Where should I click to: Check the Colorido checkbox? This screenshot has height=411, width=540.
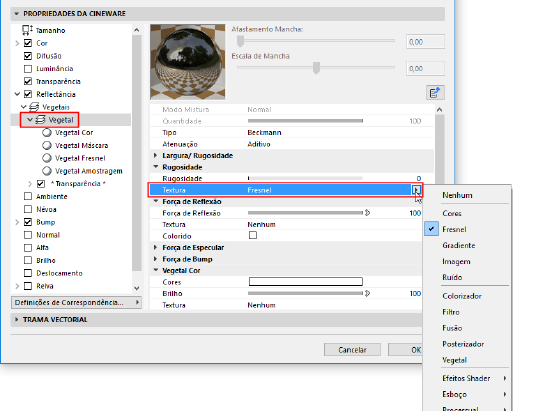253,235
